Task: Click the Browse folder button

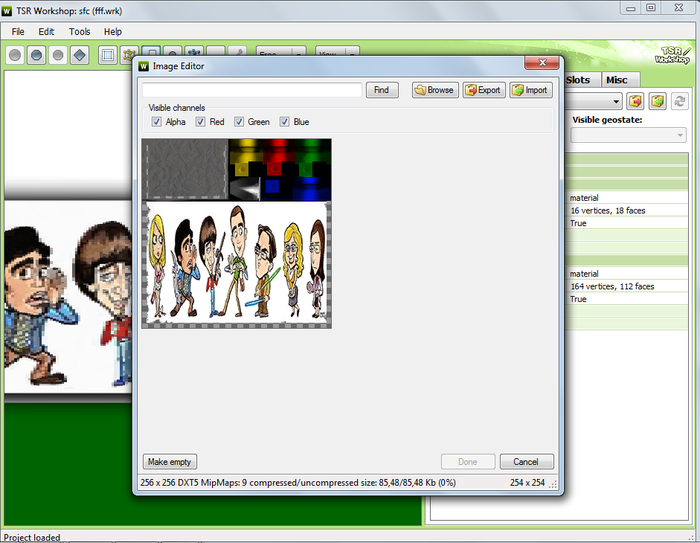Action: click(433, 90)
